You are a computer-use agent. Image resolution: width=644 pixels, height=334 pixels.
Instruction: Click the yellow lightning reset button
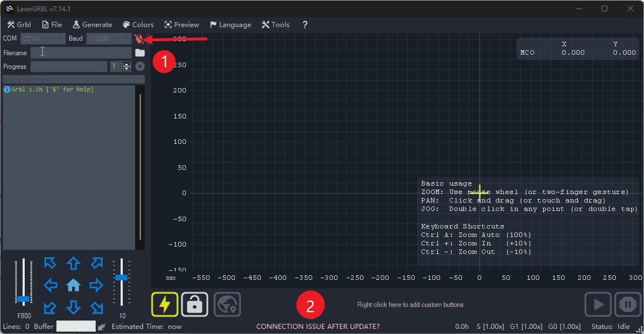coord(165,305)
